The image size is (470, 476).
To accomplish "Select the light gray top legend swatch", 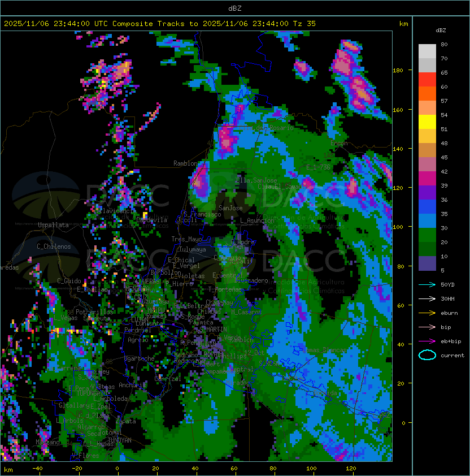I will pos(427,51).
